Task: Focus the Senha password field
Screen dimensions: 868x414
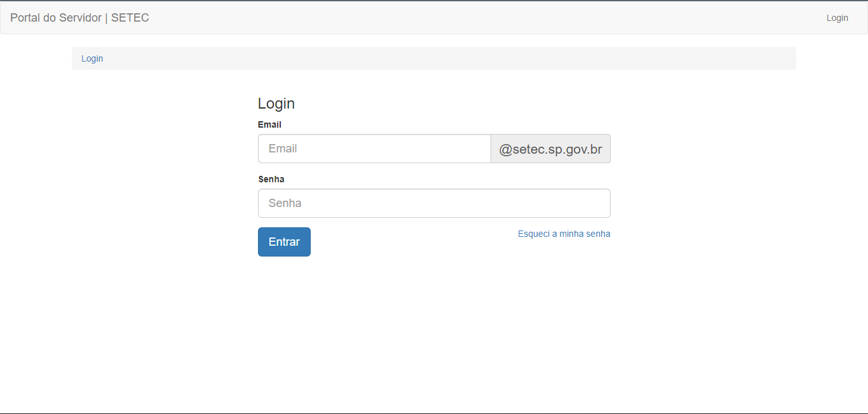Action: (434, 203)
